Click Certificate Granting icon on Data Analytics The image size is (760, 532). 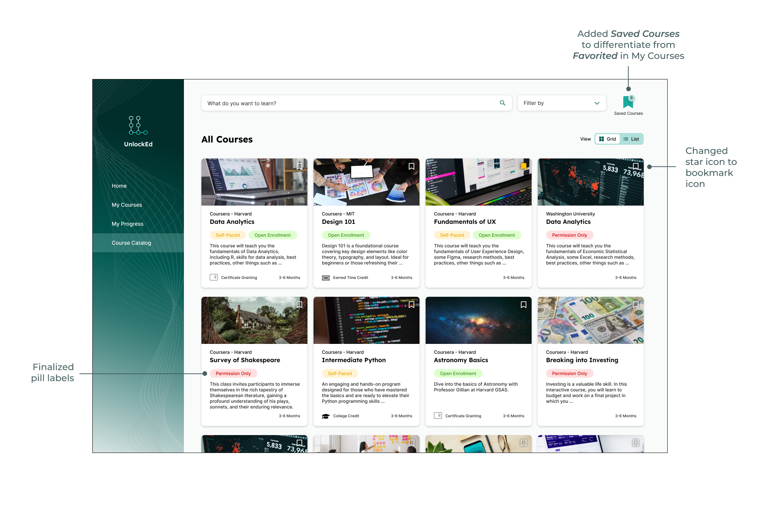tap(214, 277)
